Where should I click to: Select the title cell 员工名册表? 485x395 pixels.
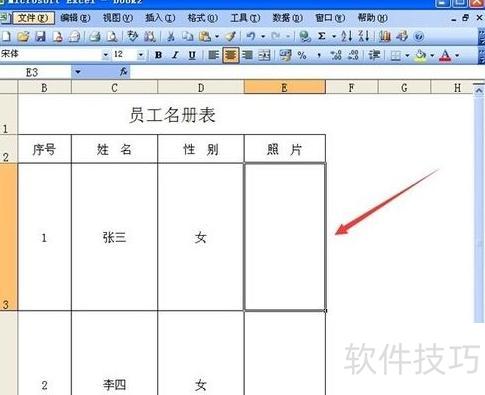[172, 114]
